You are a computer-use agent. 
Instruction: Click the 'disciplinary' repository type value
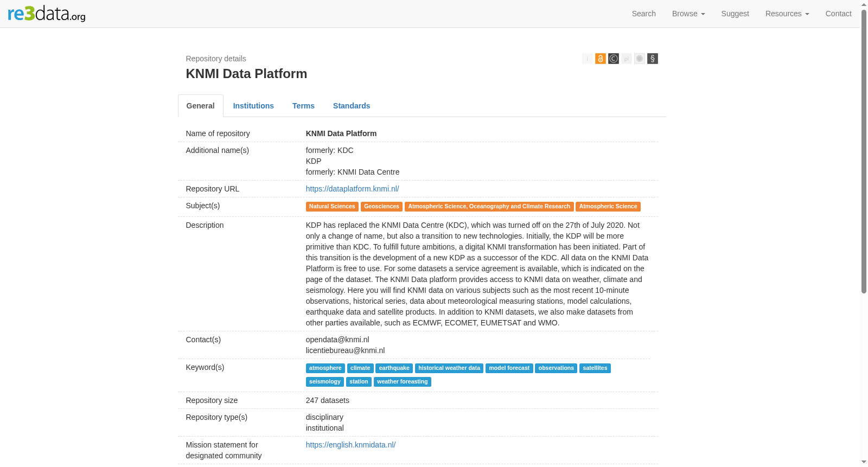[x=324, y=417]
